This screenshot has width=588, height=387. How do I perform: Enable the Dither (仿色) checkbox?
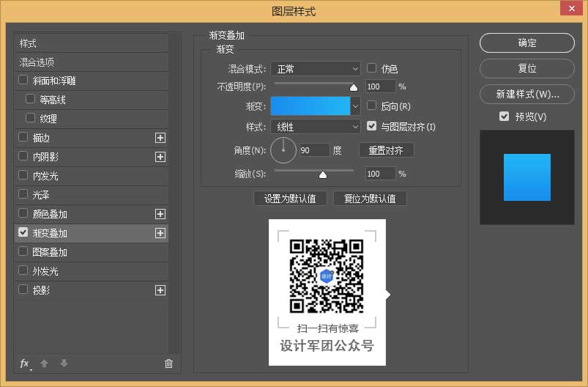coord(372,68)
